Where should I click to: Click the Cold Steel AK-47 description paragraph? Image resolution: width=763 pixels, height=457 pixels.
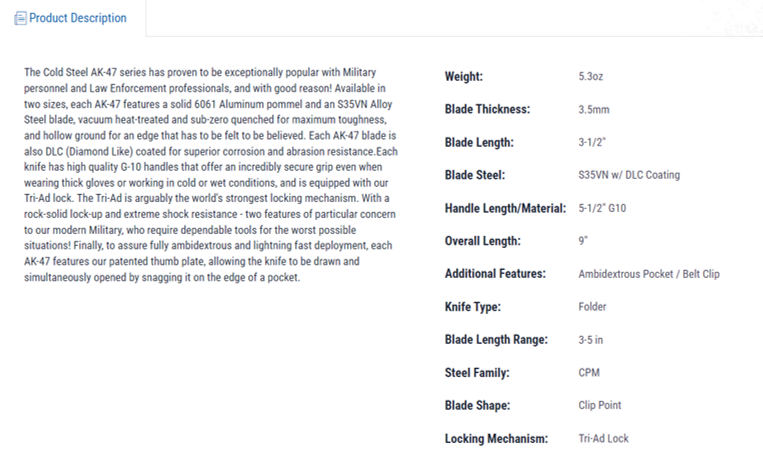point(211,175)
